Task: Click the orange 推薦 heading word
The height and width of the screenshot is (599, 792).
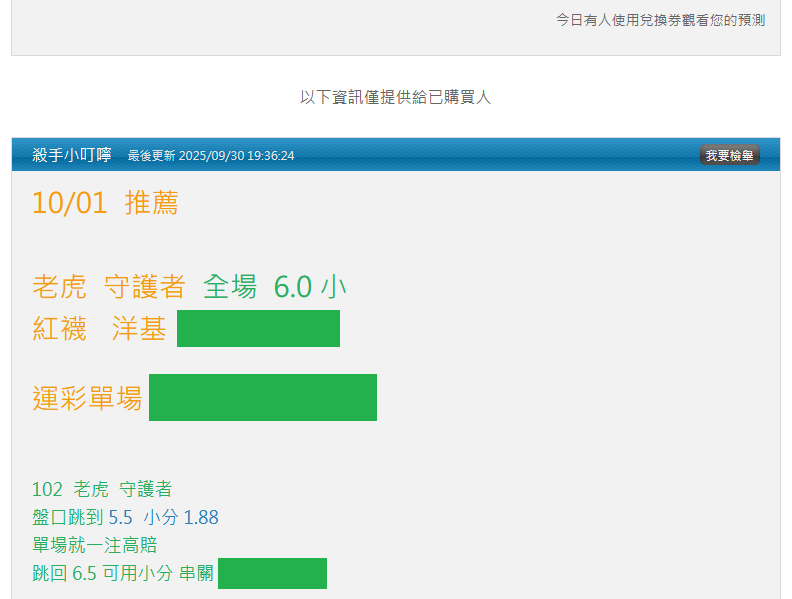Action: (151, 203)
